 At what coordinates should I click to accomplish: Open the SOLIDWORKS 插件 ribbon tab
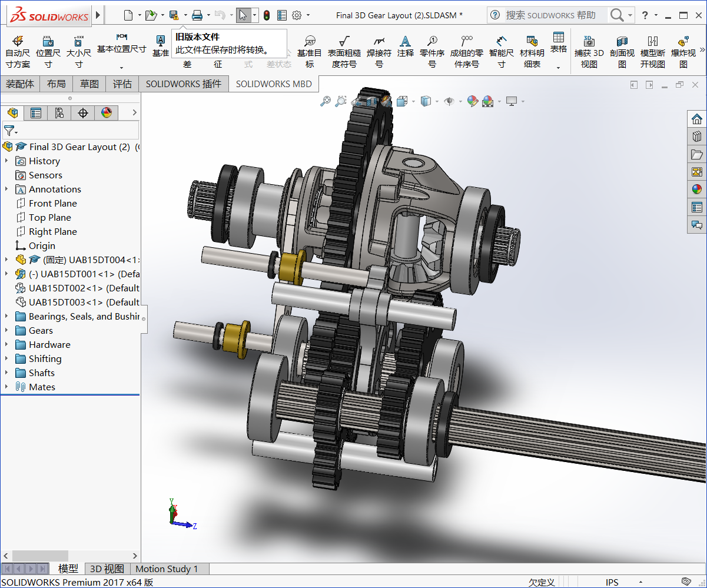coord(184,84)
